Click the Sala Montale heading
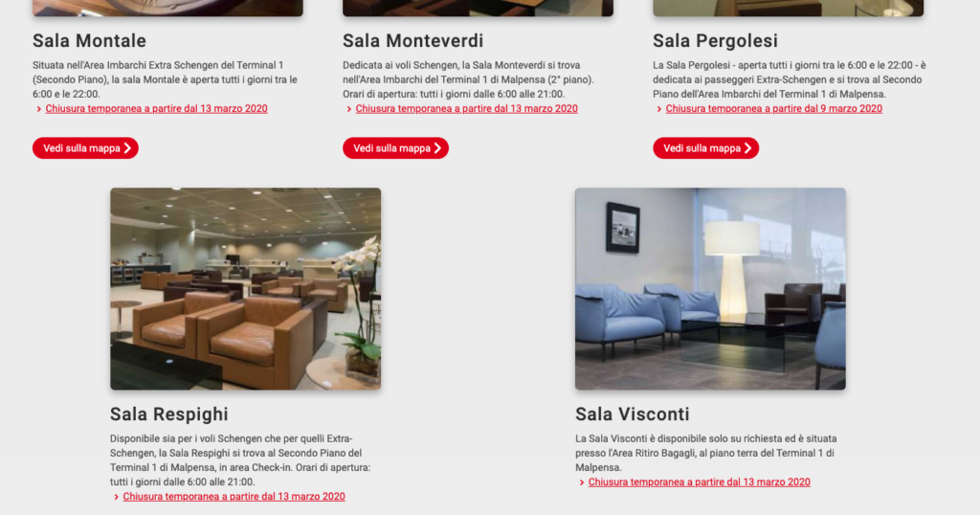The image size is (980, 515). 89,40
